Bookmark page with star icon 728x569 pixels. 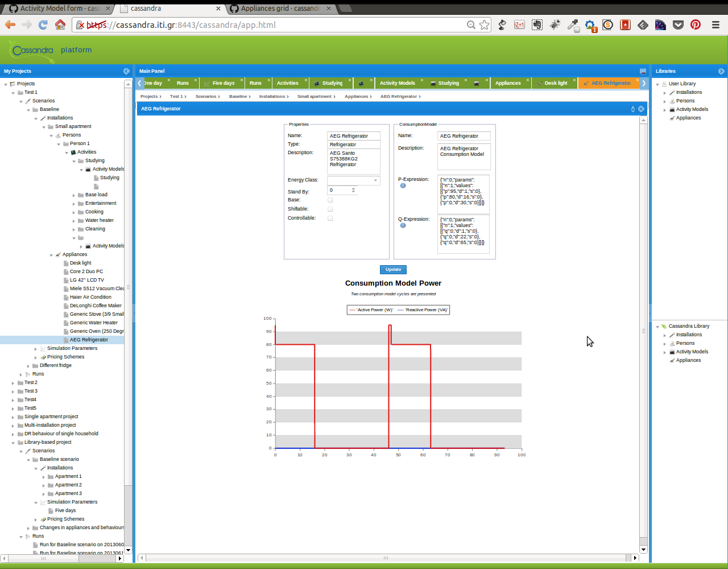click(x=484, y=24)
